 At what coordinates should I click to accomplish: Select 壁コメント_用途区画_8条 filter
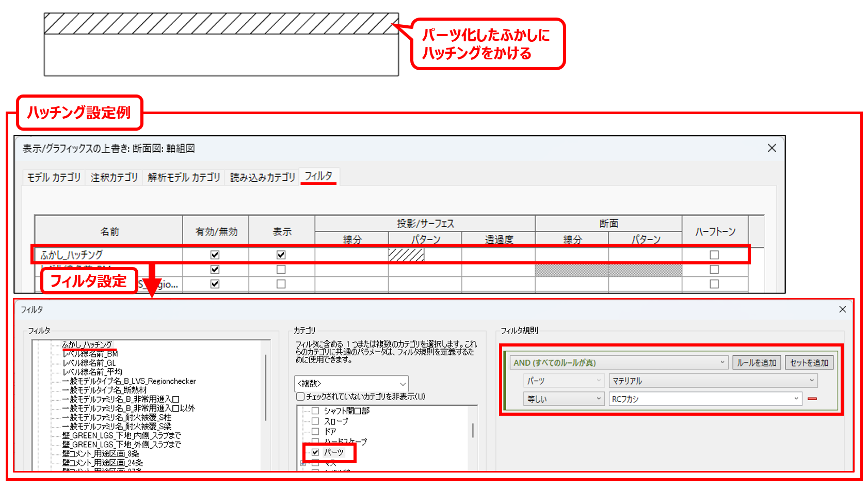click(x=101, y=453)
